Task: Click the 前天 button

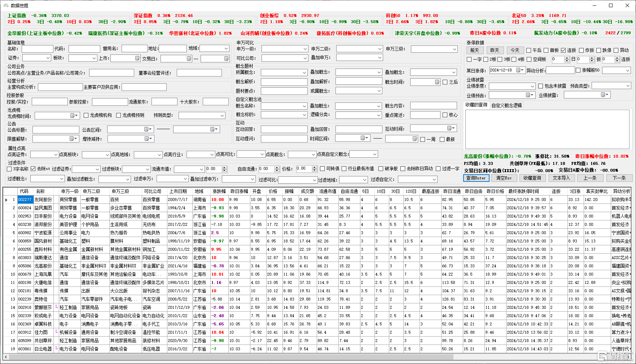Action: pyautogui.click(x=475, y=51)
